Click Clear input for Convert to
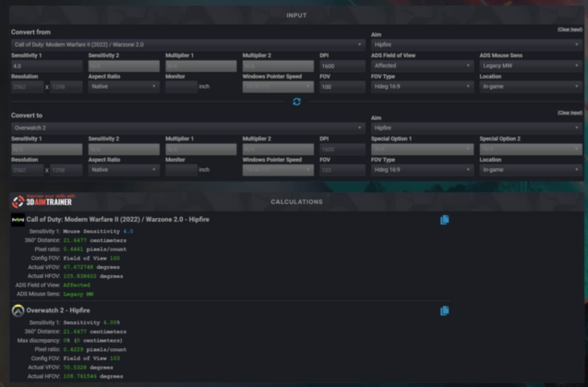 pyautogui.click(x=570, y=113)
